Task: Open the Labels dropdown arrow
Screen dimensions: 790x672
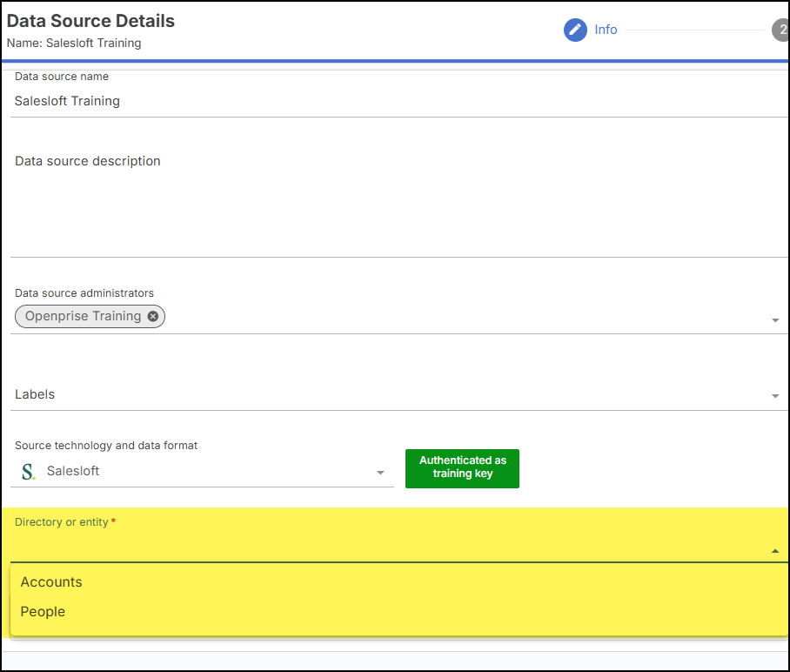Action: coord(775,396)
